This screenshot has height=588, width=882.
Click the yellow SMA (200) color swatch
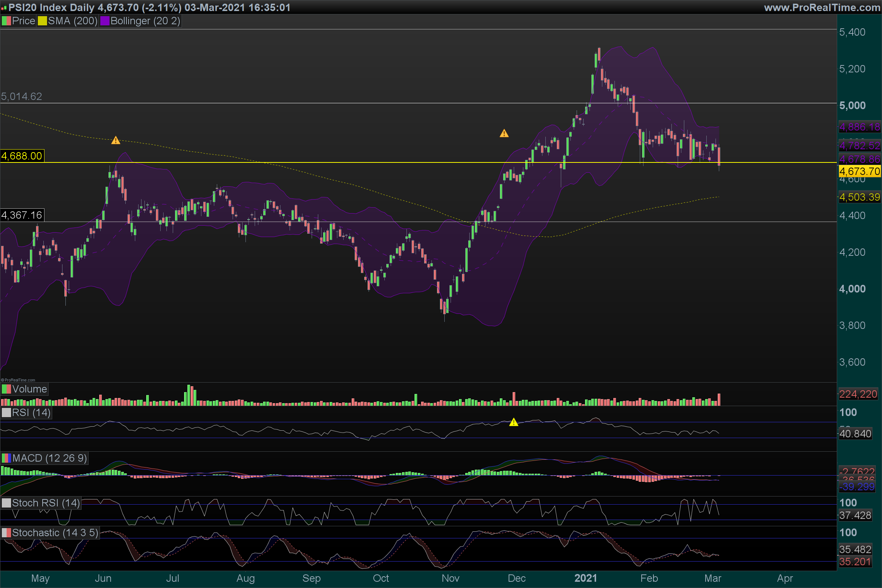(42, 21)
